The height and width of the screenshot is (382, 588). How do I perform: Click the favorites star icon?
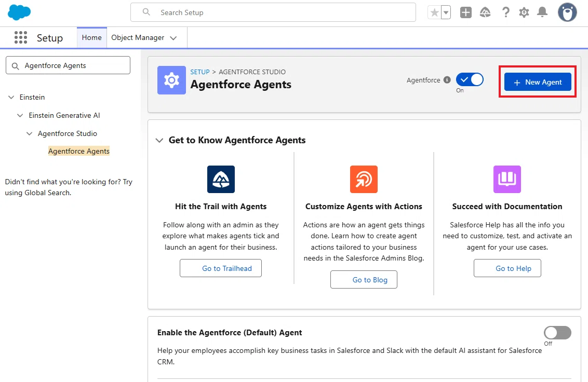coord(434,13)
